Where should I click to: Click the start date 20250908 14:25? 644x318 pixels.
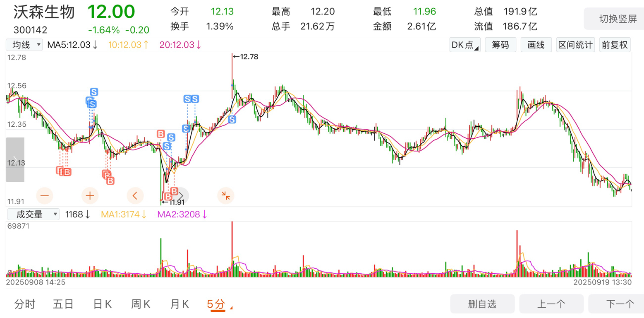36,282
